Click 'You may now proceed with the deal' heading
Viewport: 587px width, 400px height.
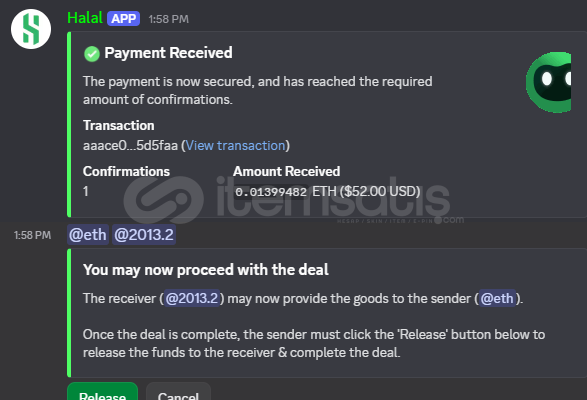click(206, 270)
